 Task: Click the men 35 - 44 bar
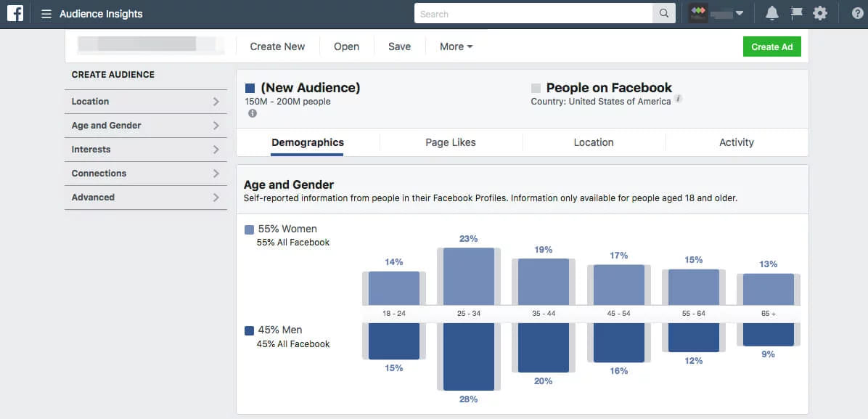click(544, 348)
